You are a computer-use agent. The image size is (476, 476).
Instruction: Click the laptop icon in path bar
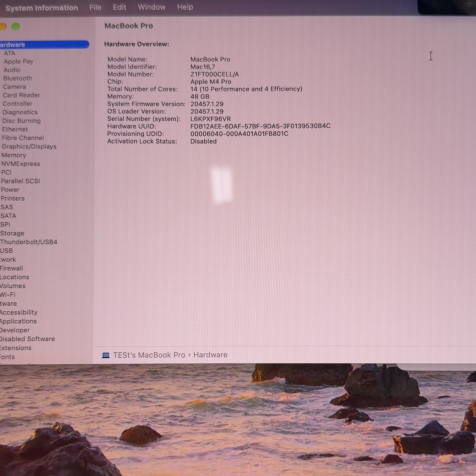point(106,355)
